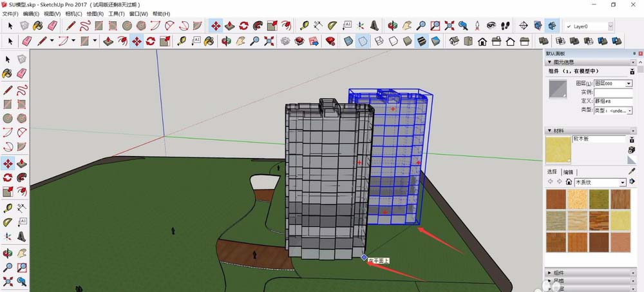Viewport: 644px width, 292px height.
Task: Open the 木质纹 material library dropdown
Action: point(600,182)
